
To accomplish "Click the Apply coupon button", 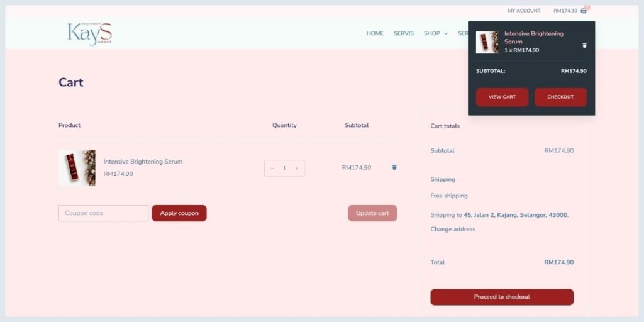I will 179,213.
